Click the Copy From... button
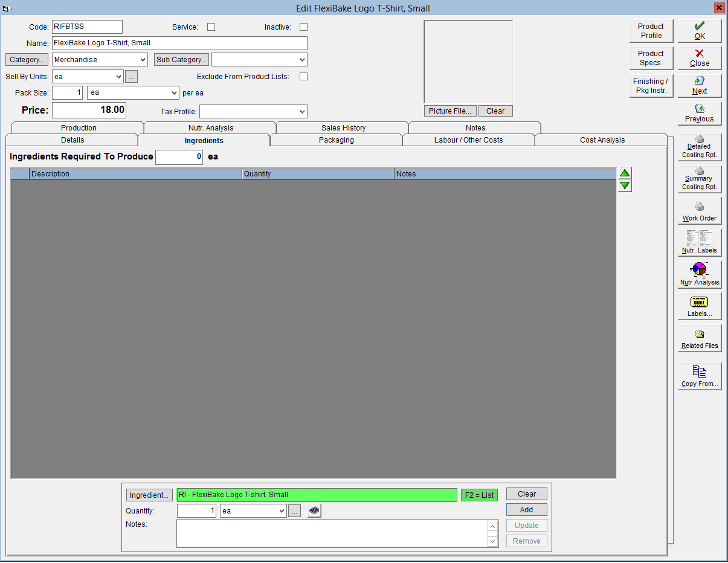Screen dimensions: 728x563 pos(700,376)
